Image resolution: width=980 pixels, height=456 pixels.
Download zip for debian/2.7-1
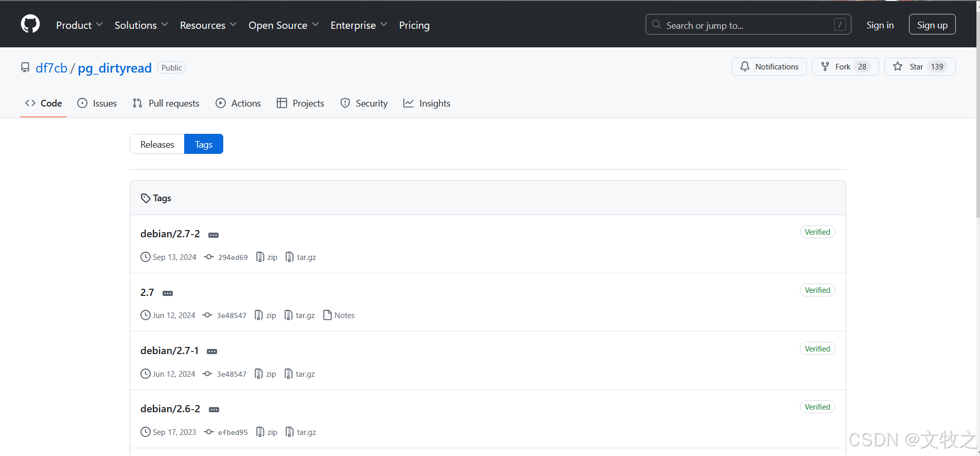[265, 374]
